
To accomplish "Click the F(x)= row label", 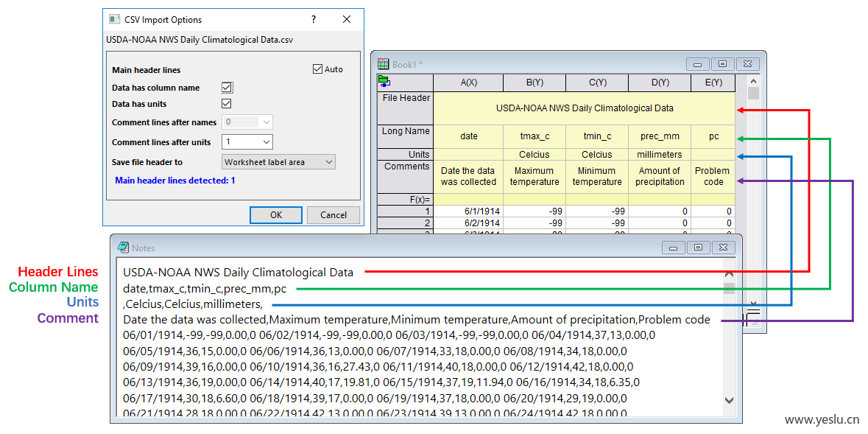I will click(406, 199).
